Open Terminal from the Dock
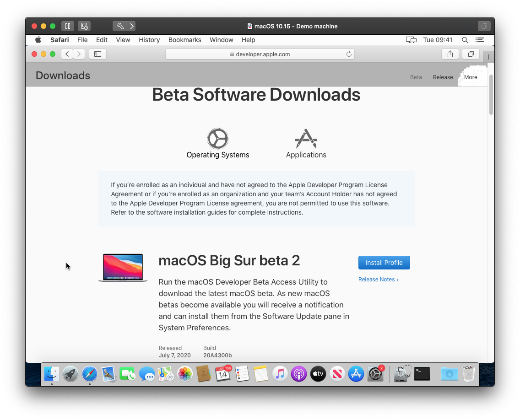The width and height of the screenshot is (520, 420). (422, 374)
